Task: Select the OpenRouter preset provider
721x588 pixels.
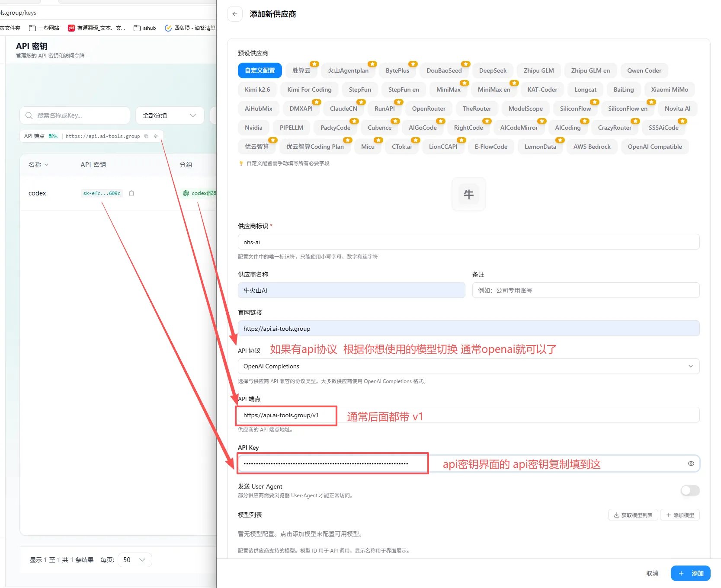Action: 429,109
